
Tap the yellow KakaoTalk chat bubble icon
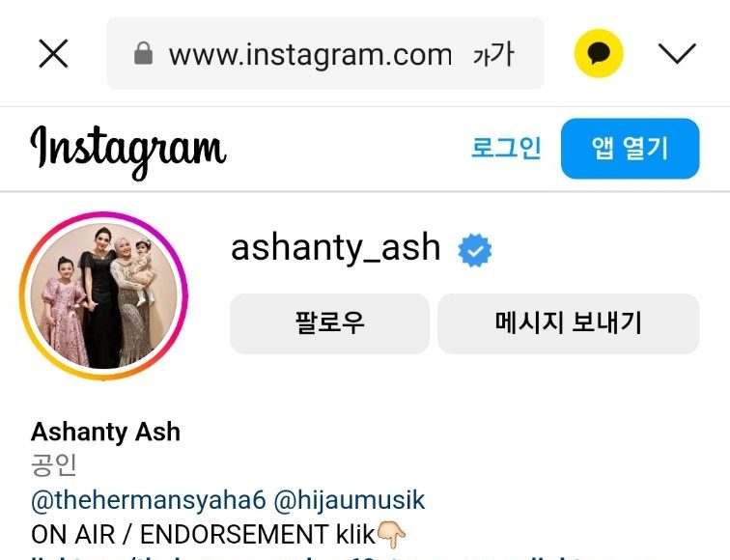(599, 53)
